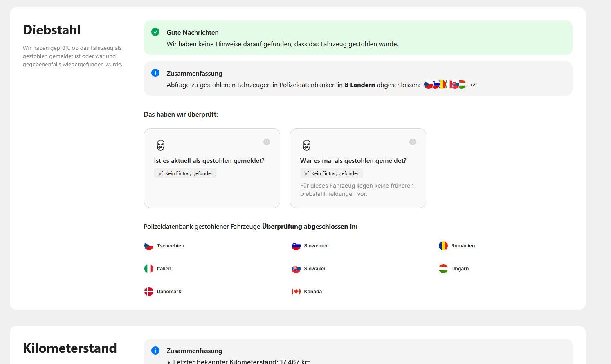Click the info icon in Kilometerstand Zusammenfassung
611x364 pixels.
(155, 351)
